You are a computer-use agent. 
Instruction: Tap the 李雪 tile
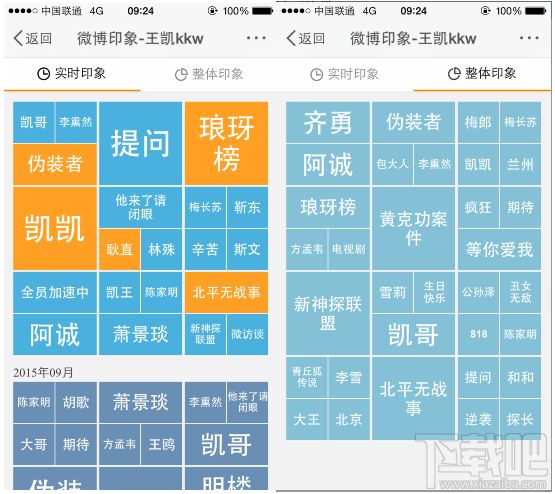(349, 377)
